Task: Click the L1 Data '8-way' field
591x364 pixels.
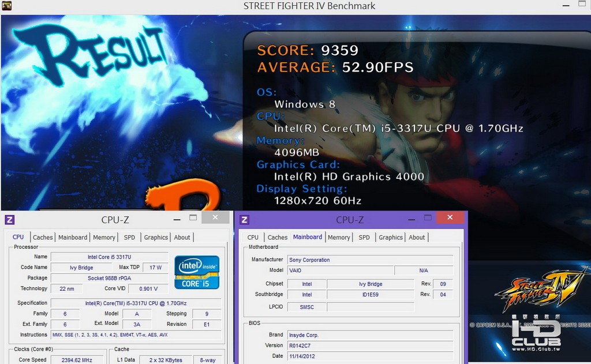Action: click(x=208, y=360)
